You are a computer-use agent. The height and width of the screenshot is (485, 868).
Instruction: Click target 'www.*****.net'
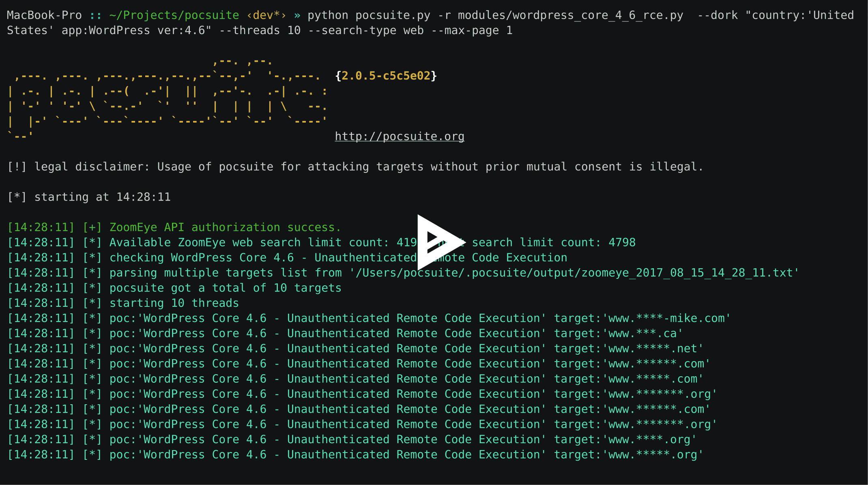[653, 349]
